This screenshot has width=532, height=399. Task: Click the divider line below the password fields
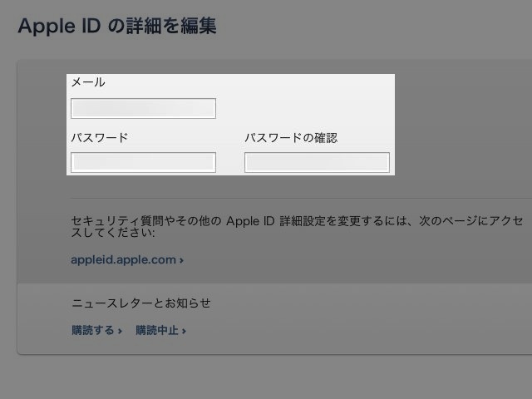pyautogui.click(x=301, y=198)
